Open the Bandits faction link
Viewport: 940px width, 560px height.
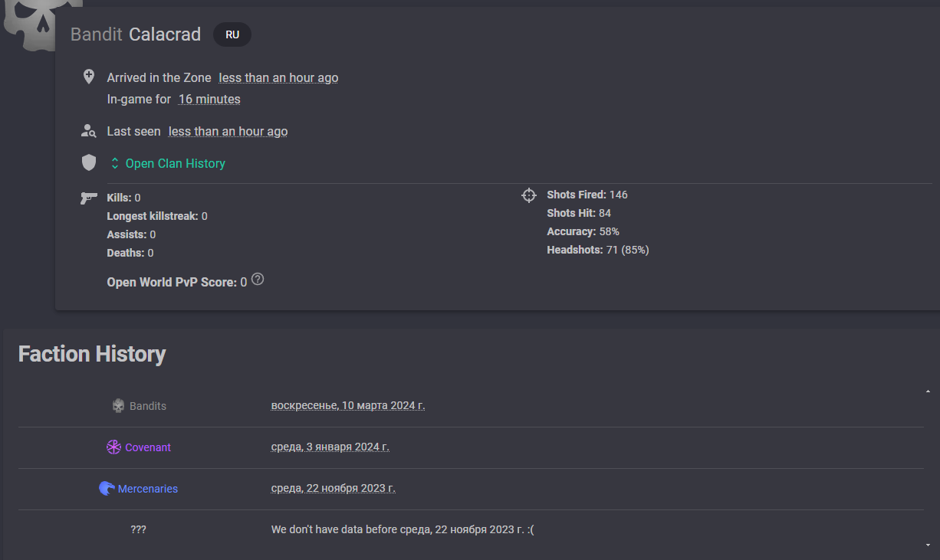click(148, 406)
